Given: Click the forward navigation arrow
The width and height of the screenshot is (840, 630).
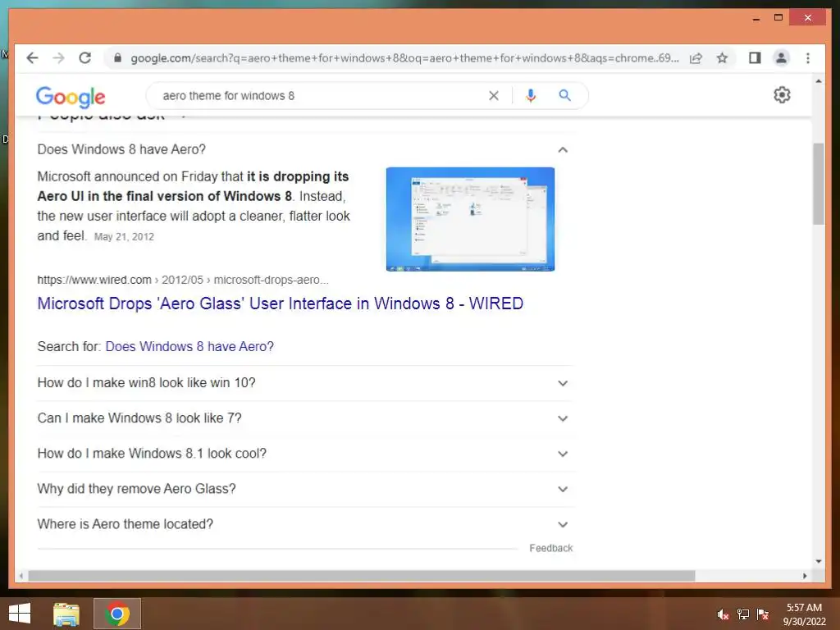Looking at the screenshot, I should click(x=58, y=58).
